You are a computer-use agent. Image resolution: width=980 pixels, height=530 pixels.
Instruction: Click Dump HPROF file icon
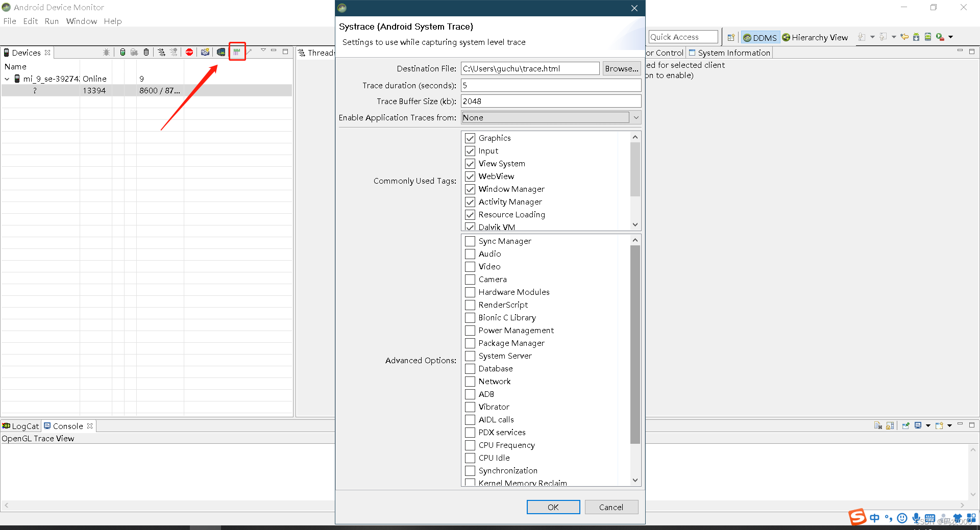tap(134, 52)
